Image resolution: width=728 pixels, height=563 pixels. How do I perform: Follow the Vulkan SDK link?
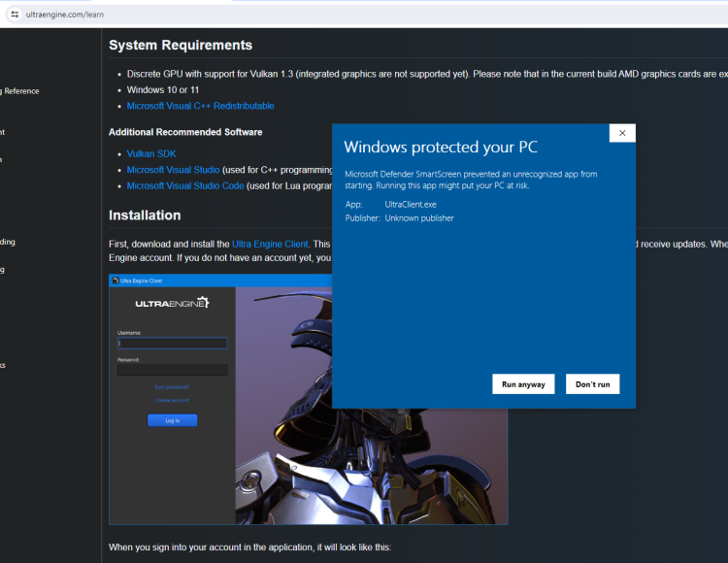(151, 153)
